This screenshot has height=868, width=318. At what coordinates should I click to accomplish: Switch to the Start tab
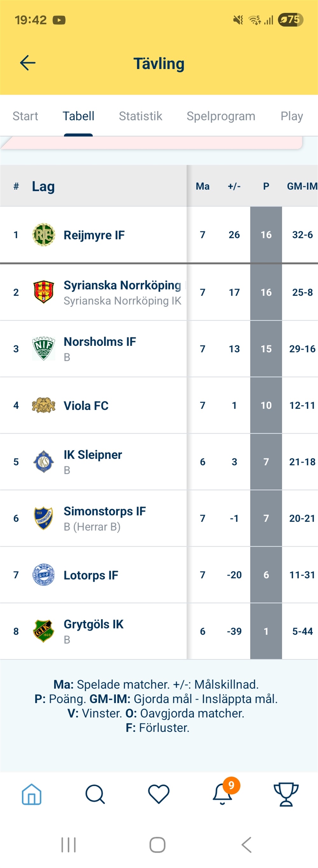pos(25,116)
